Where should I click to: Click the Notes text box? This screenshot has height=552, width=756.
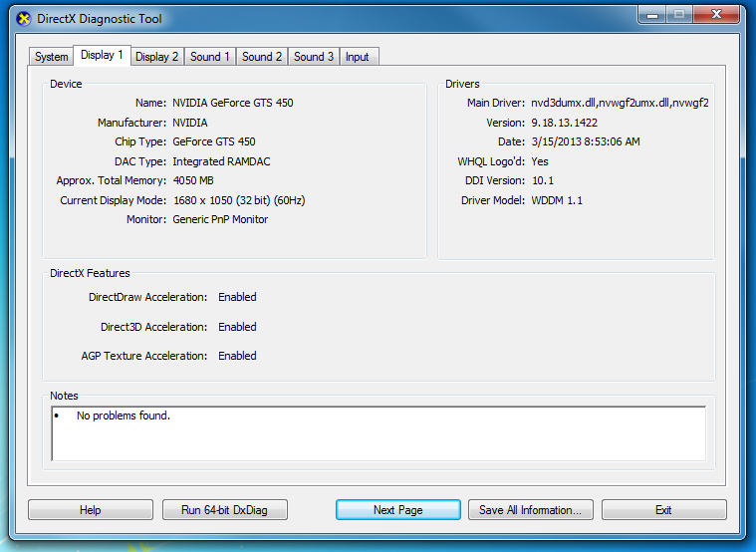click(x=378, y=433)
